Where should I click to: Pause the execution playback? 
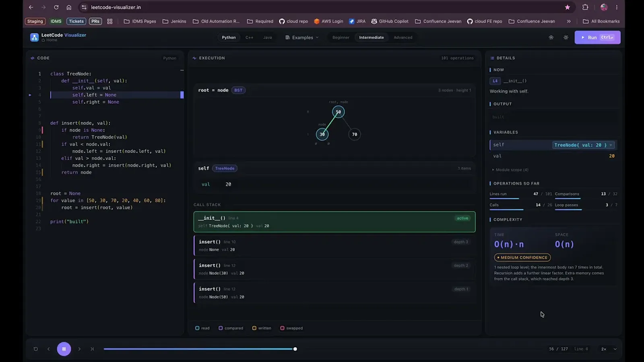click(x=64, y=349)
